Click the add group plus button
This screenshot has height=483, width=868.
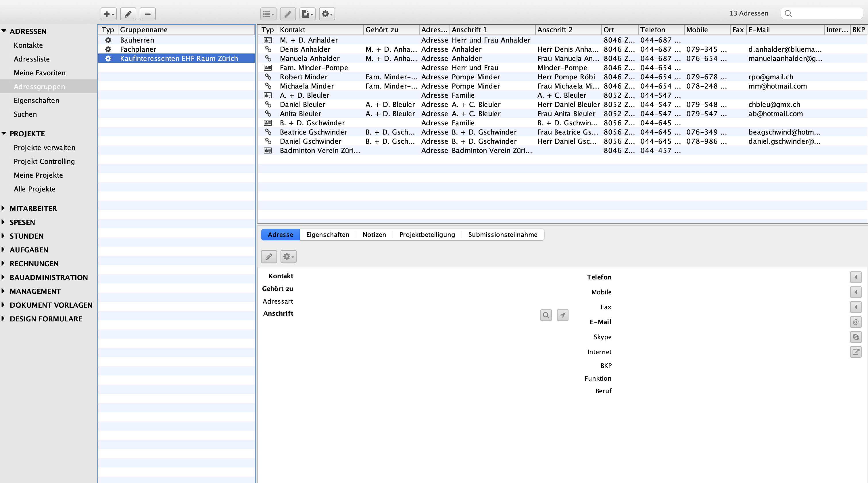108,14
